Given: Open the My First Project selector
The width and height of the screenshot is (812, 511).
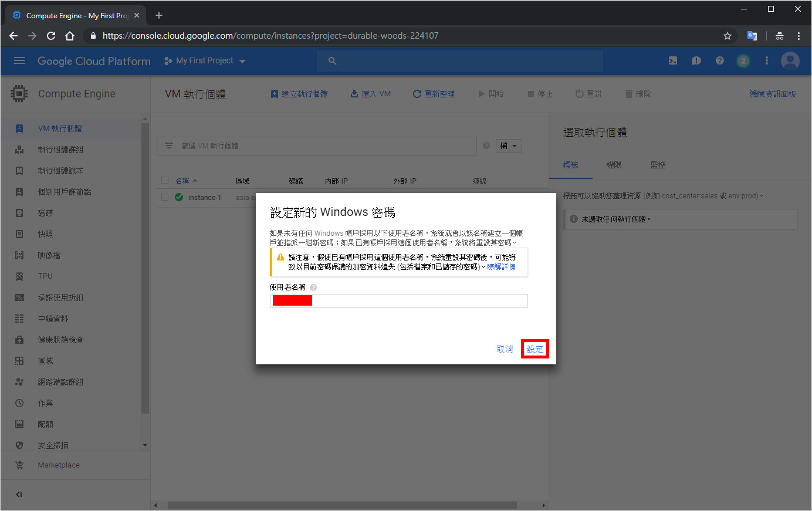Looking at the screenshot, I should (x=205, y=60).
